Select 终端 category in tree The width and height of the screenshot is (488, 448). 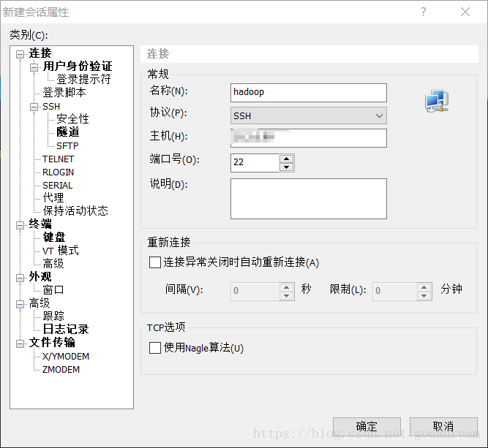click(40, 224)
